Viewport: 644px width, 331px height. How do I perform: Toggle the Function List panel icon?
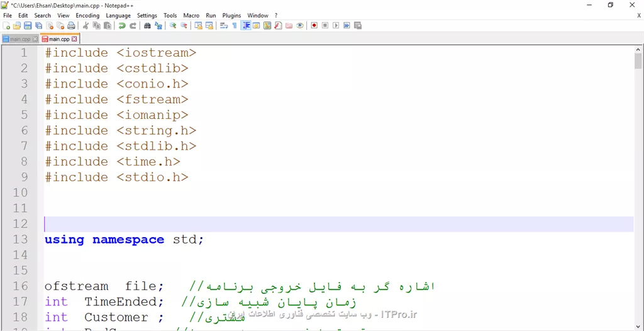[278, 26]
